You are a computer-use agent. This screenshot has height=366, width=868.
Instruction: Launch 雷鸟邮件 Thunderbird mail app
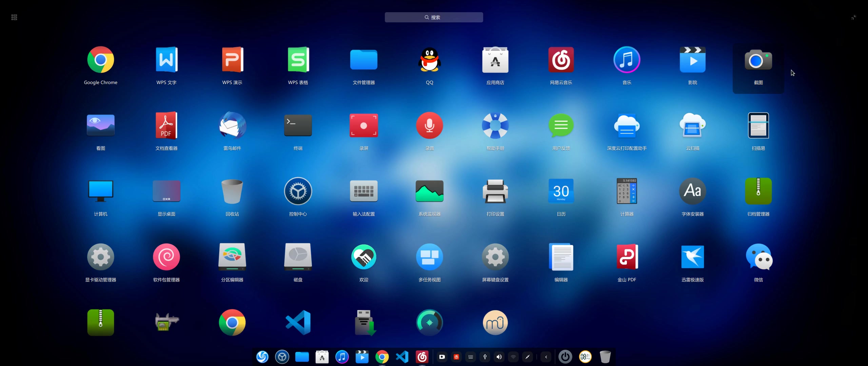click(232, 126)
